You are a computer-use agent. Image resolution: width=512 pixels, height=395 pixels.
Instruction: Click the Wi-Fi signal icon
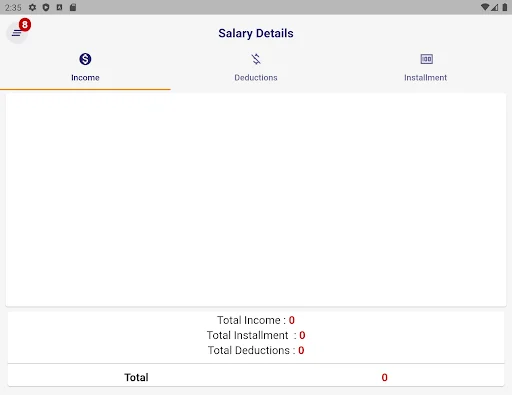tap(485, 7)
